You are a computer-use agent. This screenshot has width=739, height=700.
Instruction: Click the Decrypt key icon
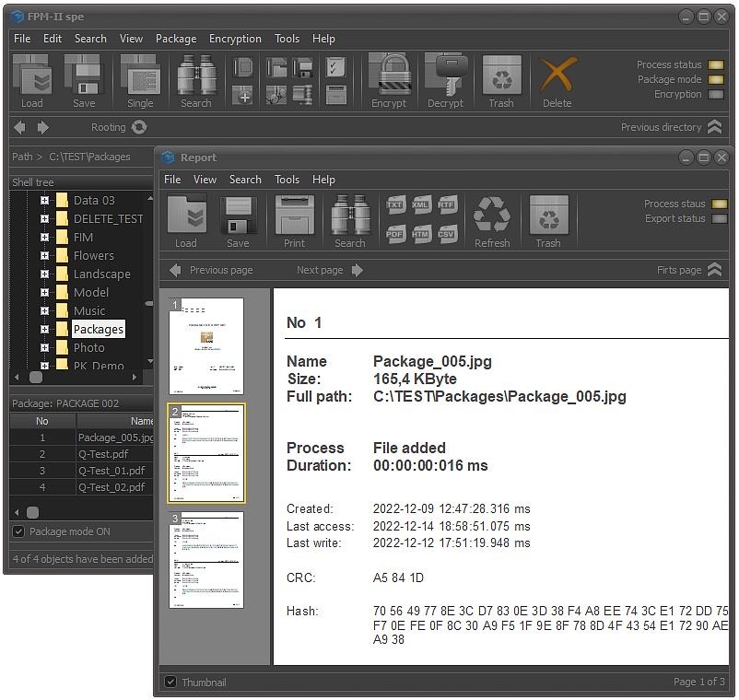pyautogui.click(x=445, y=81)
